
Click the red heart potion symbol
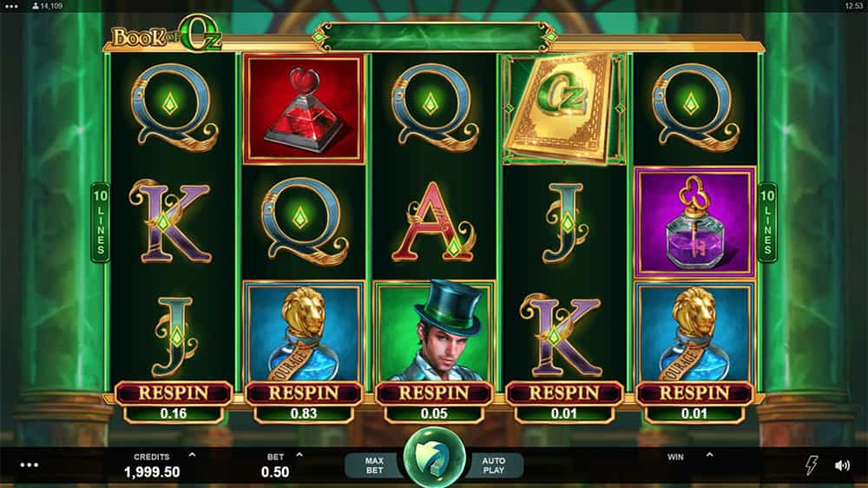tap(304, 109)
